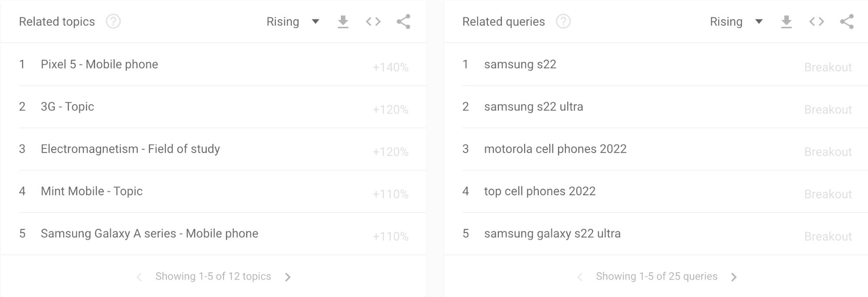This screenshot has height=297, width=868.
Task: Go to next page of queries
Action: point(734,277)
